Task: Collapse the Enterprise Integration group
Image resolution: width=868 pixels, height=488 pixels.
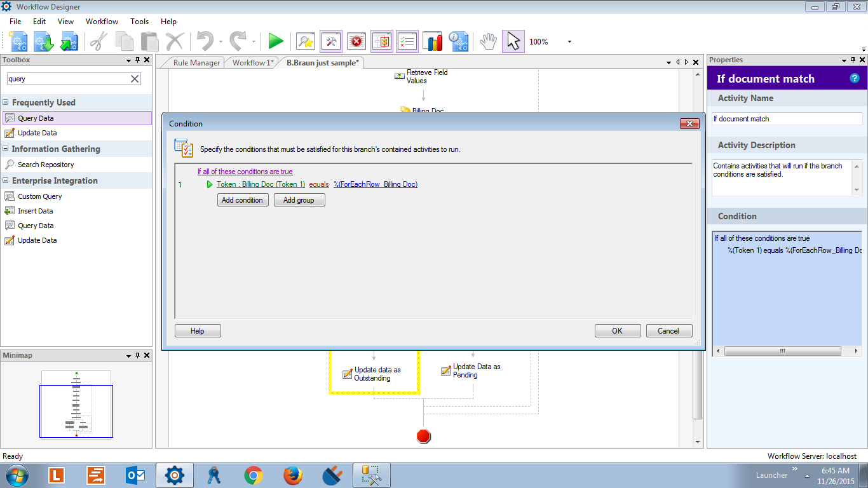Action: click(6, 180)
